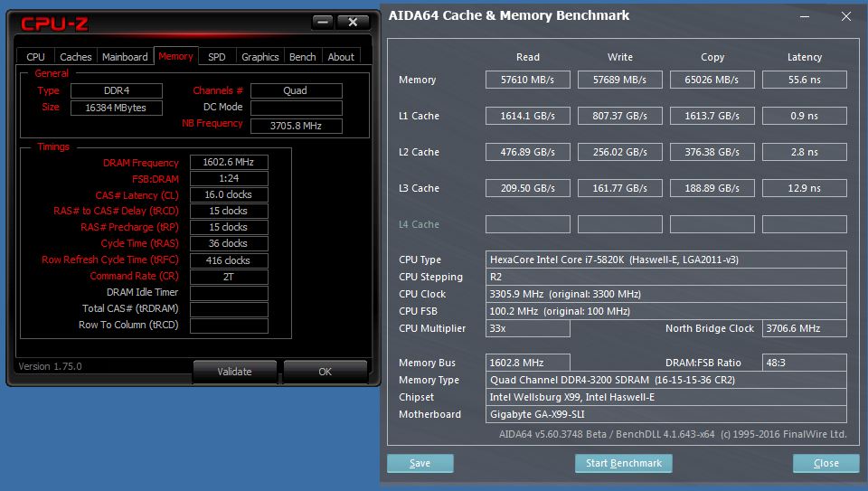
Task: Click the CPU Multiplier value 33x
Action: [527, 328]
